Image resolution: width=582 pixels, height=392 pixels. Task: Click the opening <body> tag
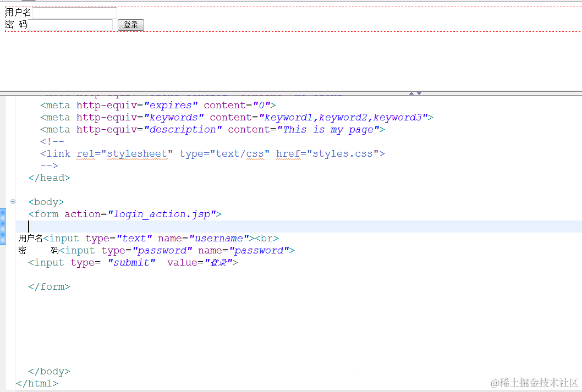point(46,202)
